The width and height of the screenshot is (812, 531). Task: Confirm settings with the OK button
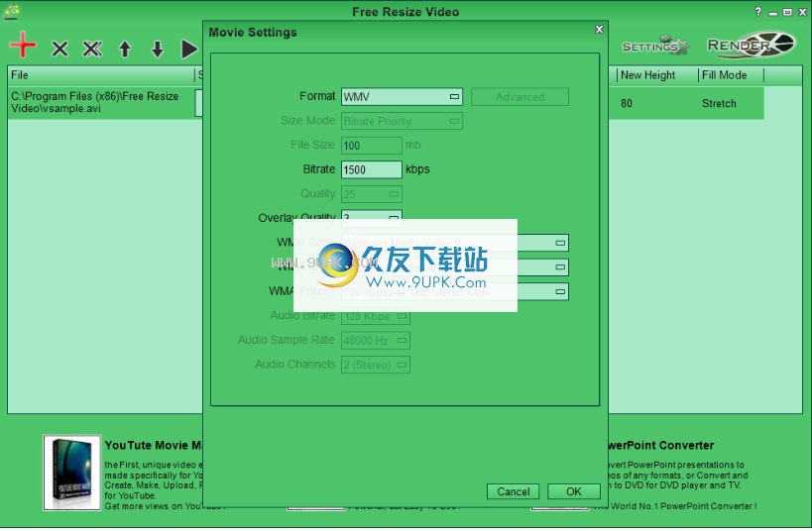[x=574, y=491]
